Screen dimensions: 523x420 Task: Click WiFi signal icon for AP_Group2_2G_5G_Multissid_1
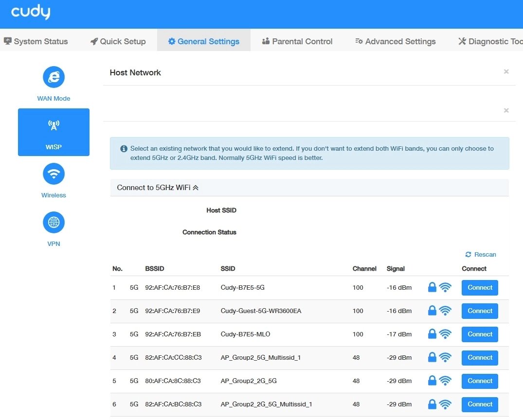point(445,404)
